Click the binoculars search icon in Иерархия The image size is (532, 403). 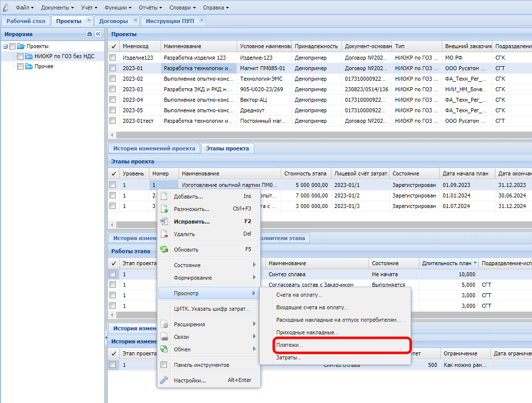click(89, 34)
